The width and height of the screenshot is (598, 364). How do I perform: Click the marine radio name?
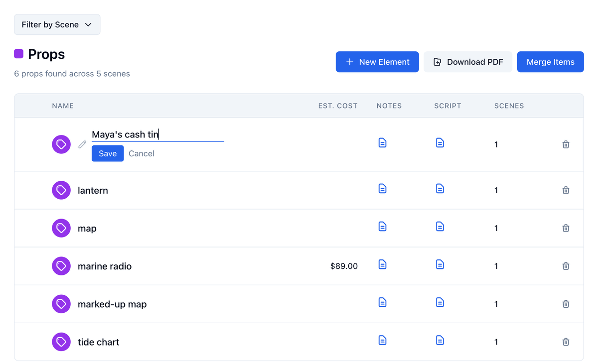[x=105, y=266]
